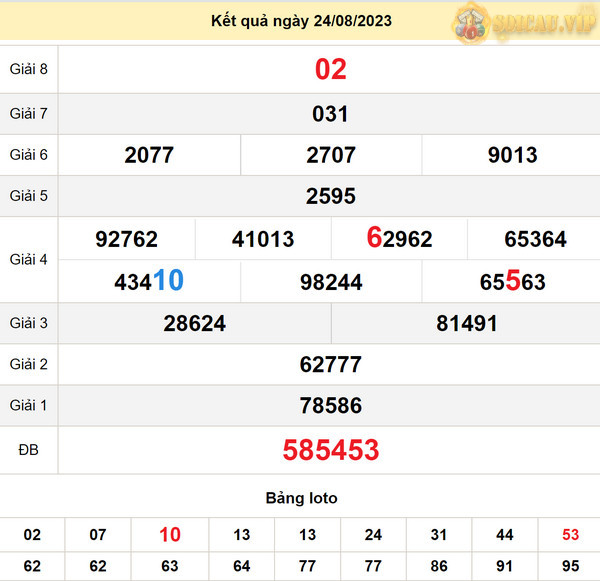Click the 'Bảng loto' heading
The height and width of the screenshot is (581, 600).
pos(301,498)
